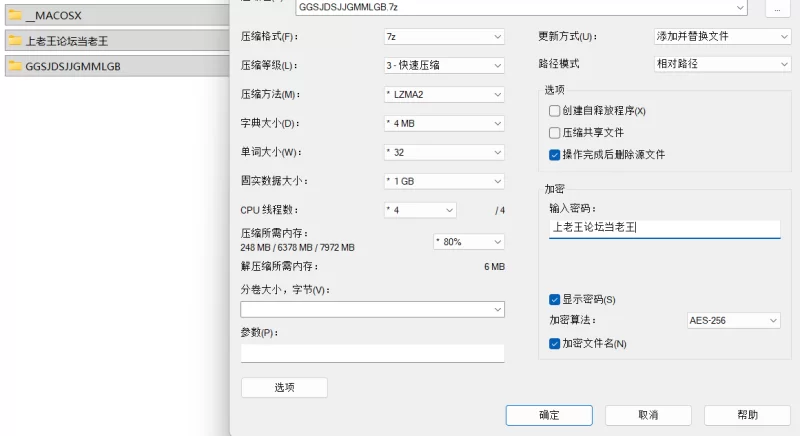The image size is (800, 436).
Task: Click the 取消 button
Action: click(x=648, y=415)
